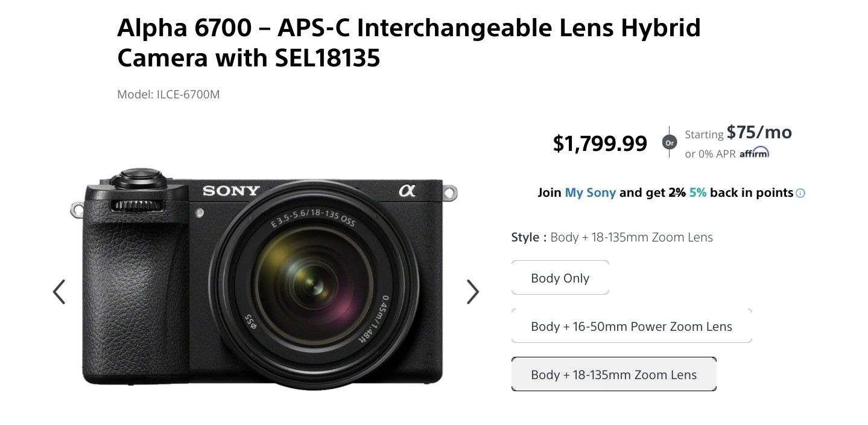868x425 pixels.
Task: Select the Body Only style option
Action: pyautogui.click(x=560, y=277)
